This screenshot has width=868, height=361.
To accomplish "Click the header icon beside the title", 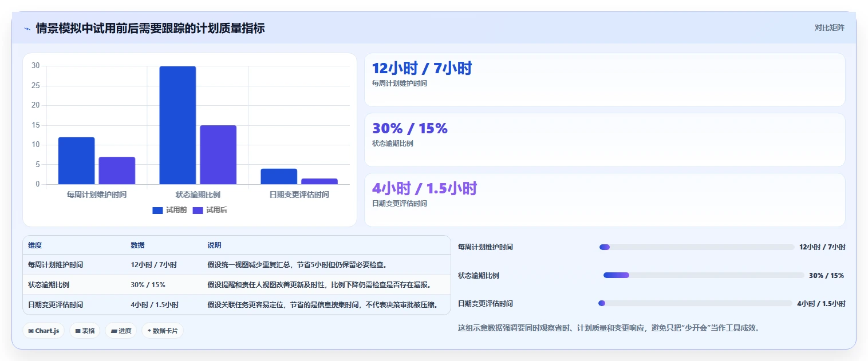I will point(27,29).
